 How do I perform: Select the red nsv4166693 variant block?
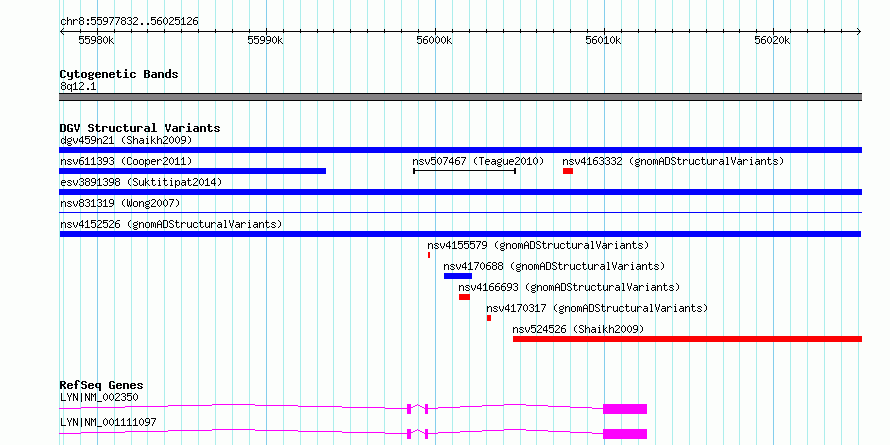coord(464,297)
